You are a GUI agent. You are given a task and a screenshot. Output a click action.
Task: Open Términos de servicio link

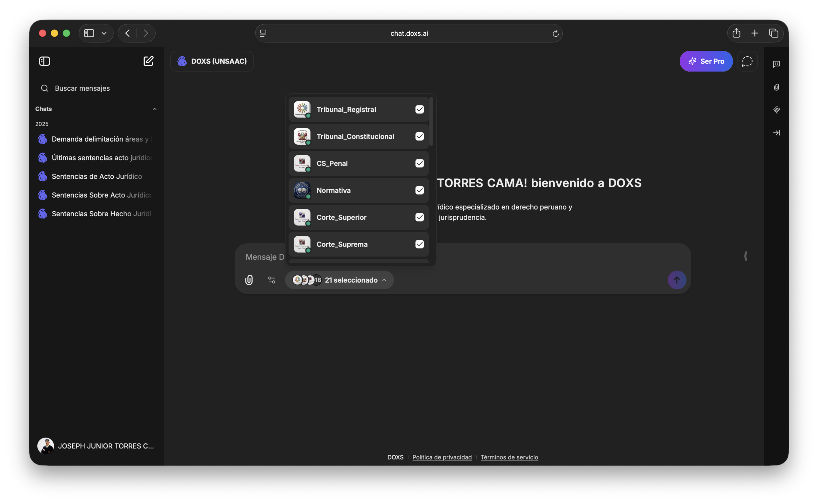pyautogui.click(x=509, y=457)
